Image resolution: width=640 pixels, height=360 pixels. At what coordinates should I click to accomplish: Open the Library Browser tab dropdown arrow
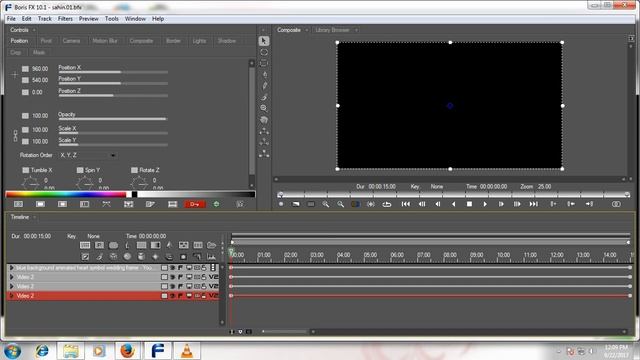click(356, 30)
